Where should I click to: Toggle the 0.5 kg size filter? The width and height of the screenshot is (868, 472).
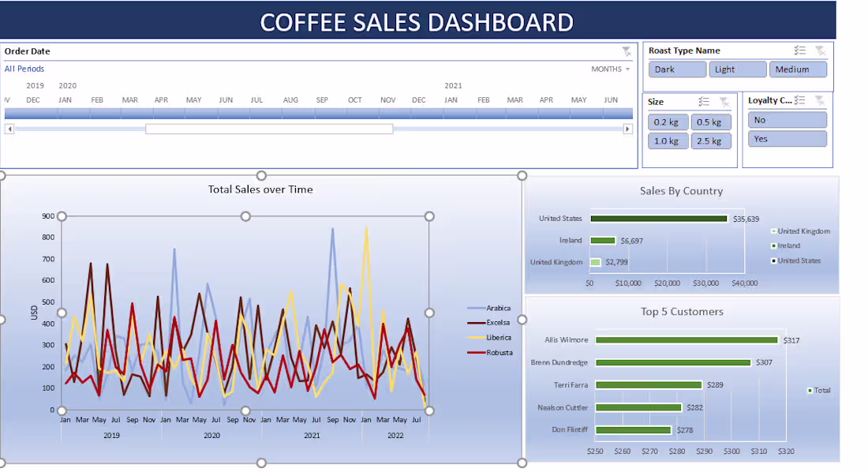click(710, 122)
